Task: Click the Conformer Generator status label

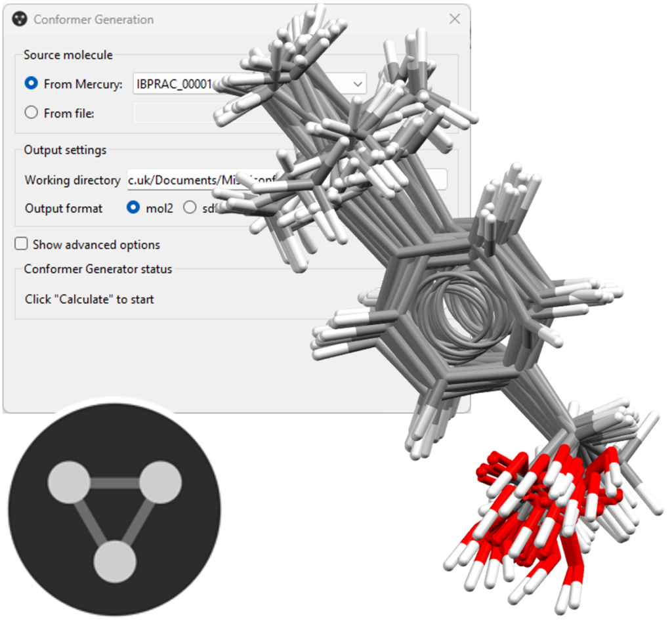Action: 98,269
